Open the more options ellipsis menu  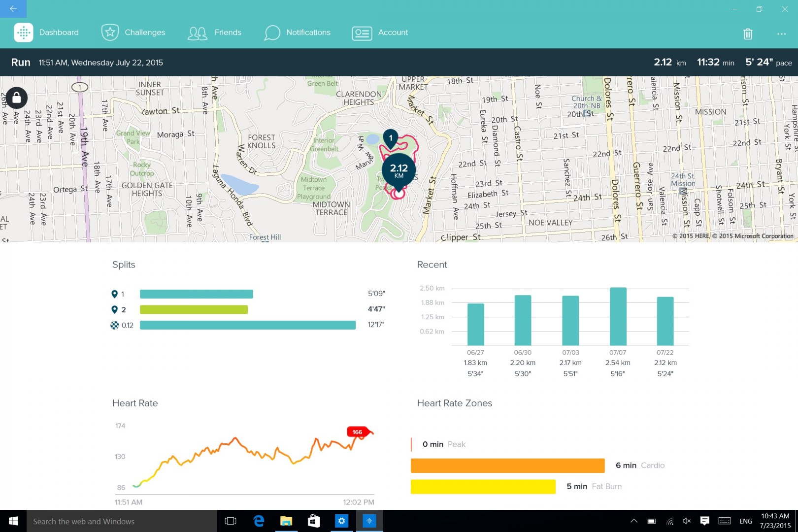click(x=781, y=33)
